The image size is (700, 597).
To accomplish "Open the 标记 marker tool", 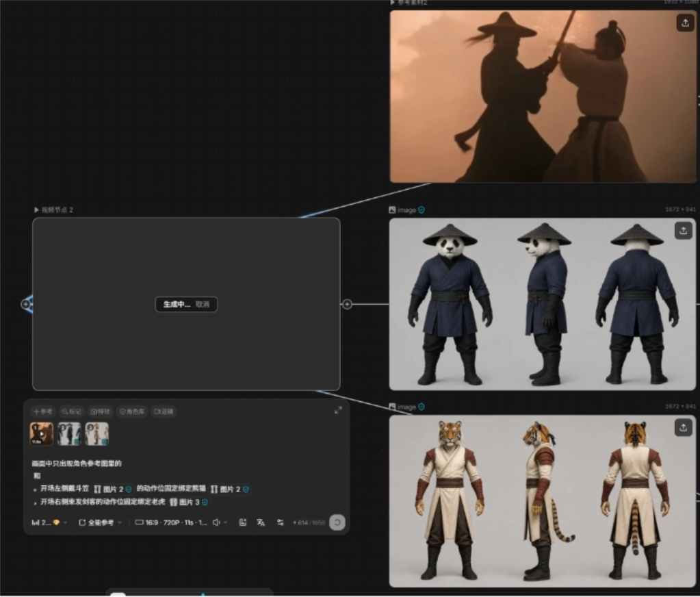I will (71, 411).
